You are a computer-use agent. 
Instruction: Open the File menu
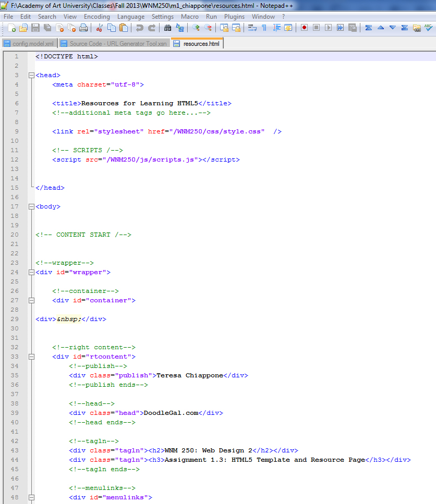[x=8, y=17]
